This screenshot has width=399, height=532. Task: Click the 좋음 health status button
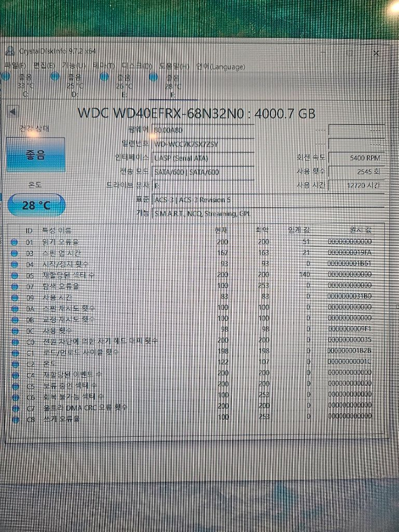click(36, 155)
